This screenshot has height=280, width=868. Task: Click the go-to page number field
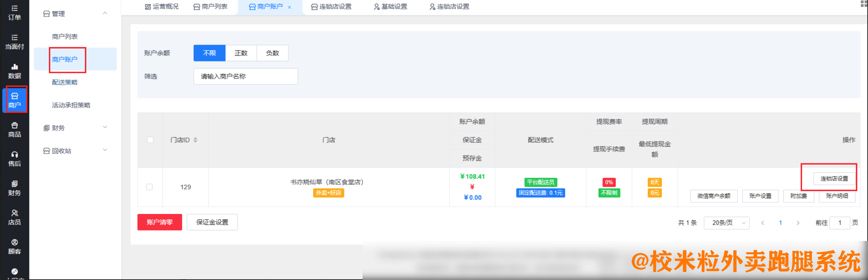click(840, 223)
